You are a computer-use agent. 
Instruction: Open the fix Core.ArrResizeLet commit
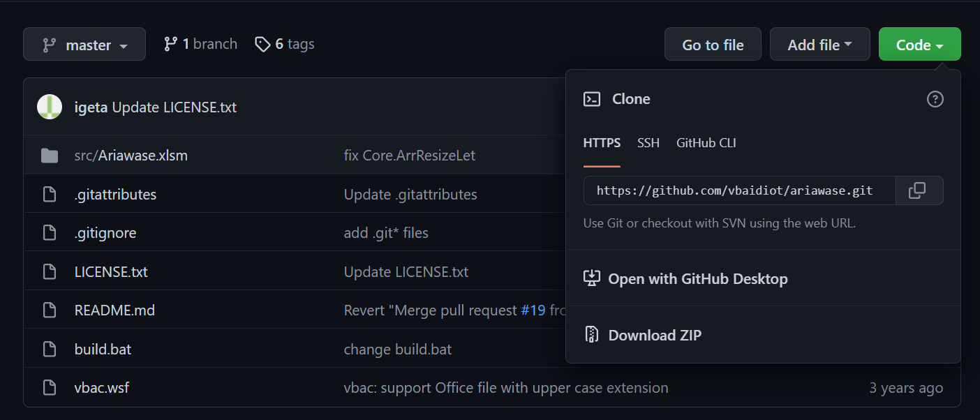click(410, 155)
